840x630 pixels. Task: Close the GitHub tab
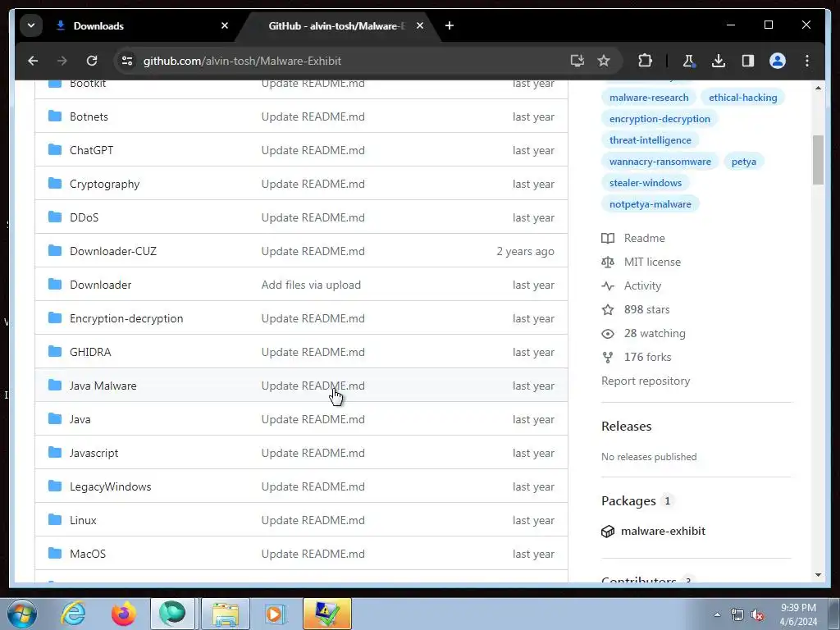[420, 25]
